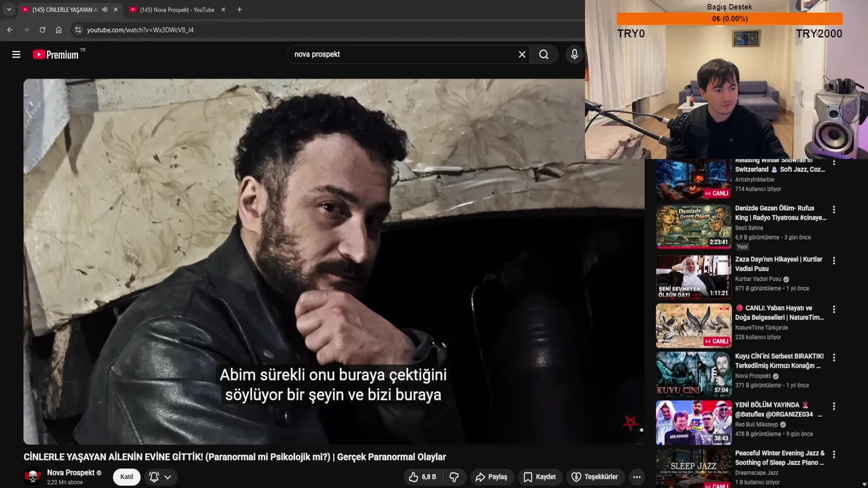Open the title Denizde Gezen Ölüm- Rufus King
This screenshot has height=488, width=868.
tap(781, 213)
